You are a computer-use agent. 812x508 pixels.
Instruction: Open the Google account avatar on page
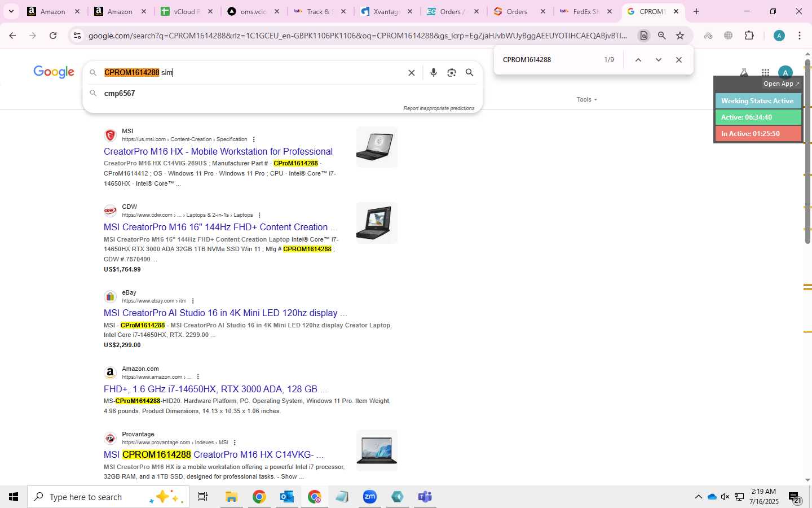tap(785, 72)
